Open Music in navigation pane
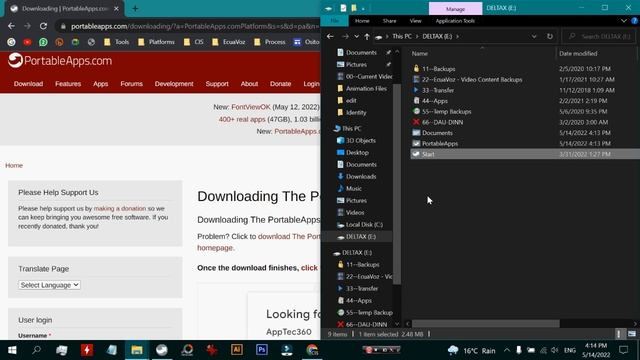Image resolution: width=640 pixels, height=360 pixels. [x=353, y=188]
